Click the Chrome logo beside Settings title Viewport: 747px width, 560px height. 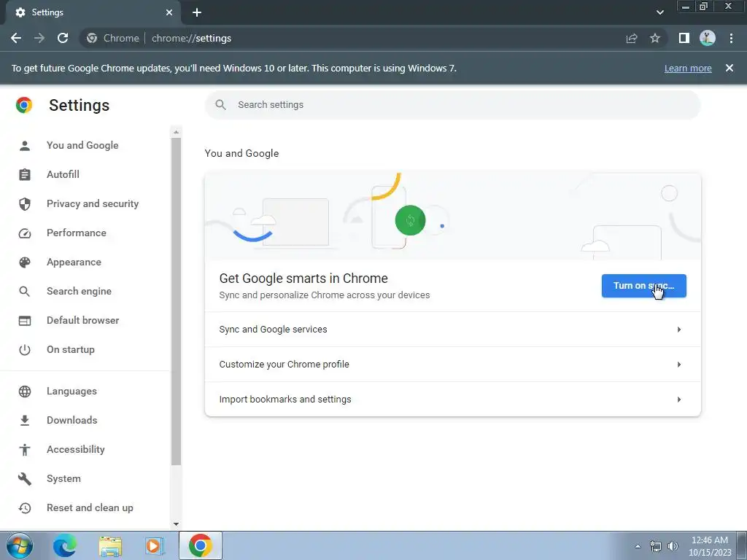(24, 105)
